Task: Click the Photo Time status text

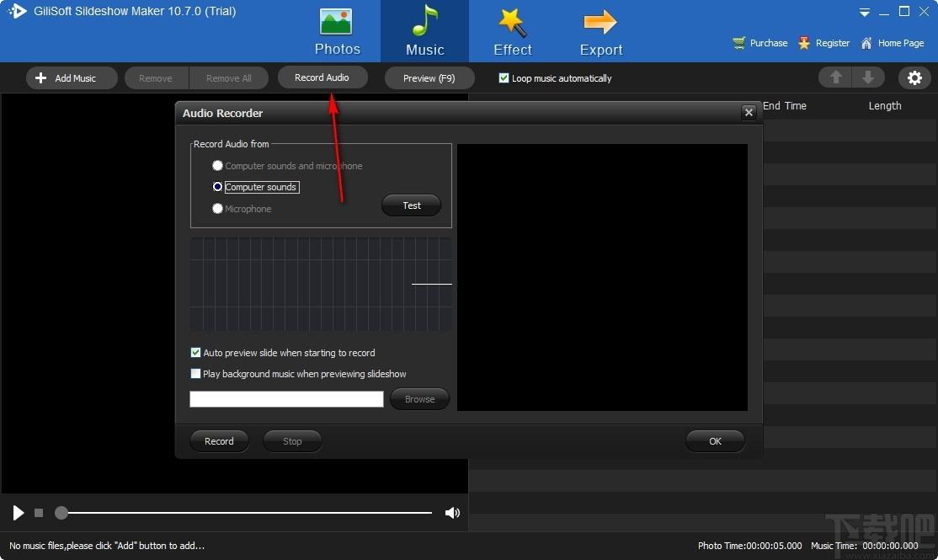Action: tap(749, 546)
